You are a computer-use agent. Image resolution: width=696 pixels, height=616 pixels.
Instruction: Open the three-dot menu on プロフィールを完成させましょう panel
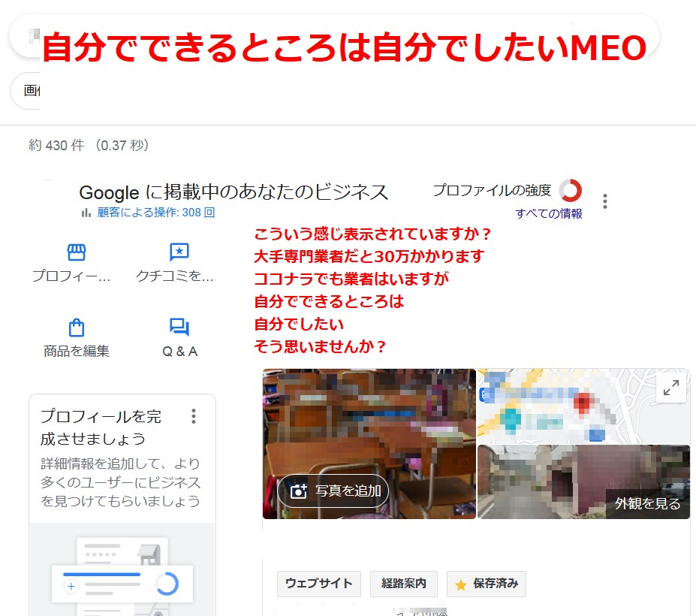194,416
